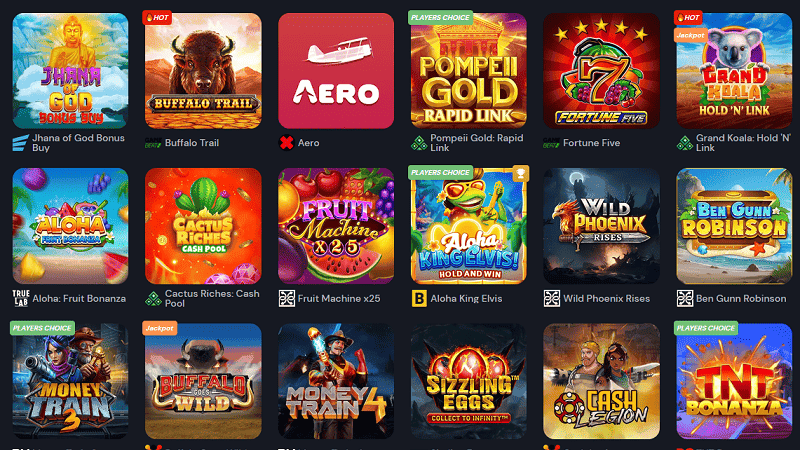The height and width of the screenshot is (450, 800).
Task: Click the Players Choice badge on TNT Bonanza
Action: 706,328
